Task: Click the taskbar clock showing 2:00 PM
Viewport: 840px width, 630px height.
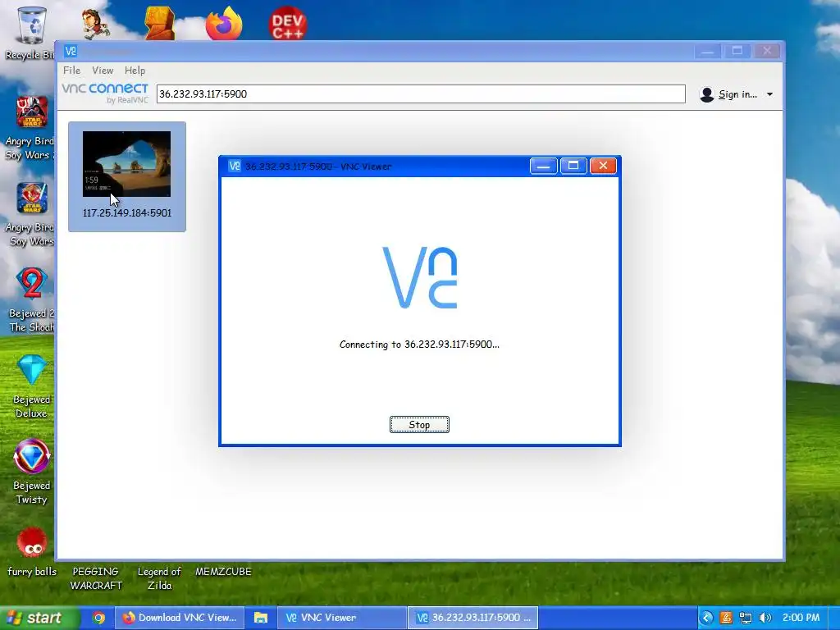Action: tap(801, 618)
